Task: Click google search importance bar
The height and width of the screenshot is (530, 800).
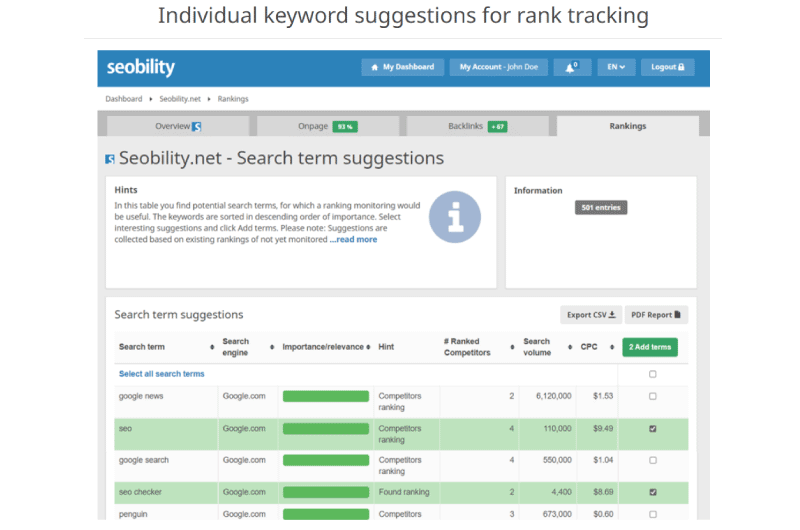Action: pyautogui.click(x=326, y=460)
